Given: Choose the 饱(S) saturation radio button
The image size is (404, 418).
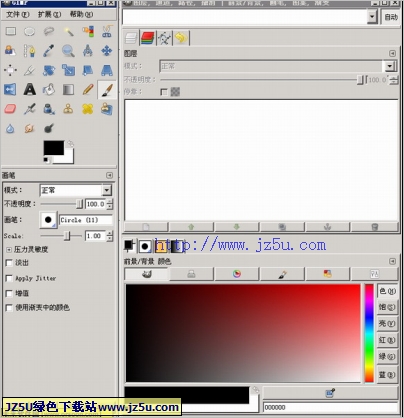Looking at the screenshot, I should click(387, 307).
